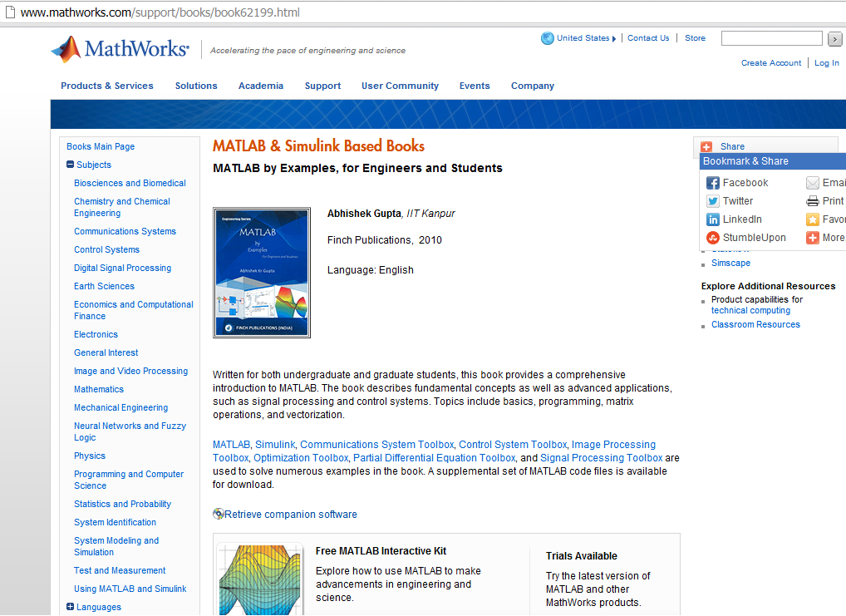Share via the StumbleUpon icon
The height and width of the screenshot is (616, 846).
click(x=713, y=237)
